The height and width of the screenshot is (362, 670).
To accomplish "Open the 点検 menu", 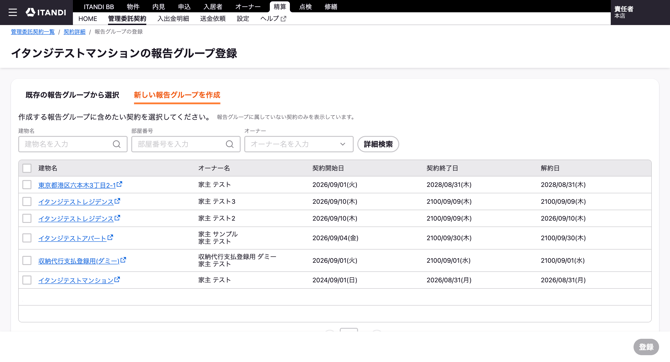I will point(305,7).
